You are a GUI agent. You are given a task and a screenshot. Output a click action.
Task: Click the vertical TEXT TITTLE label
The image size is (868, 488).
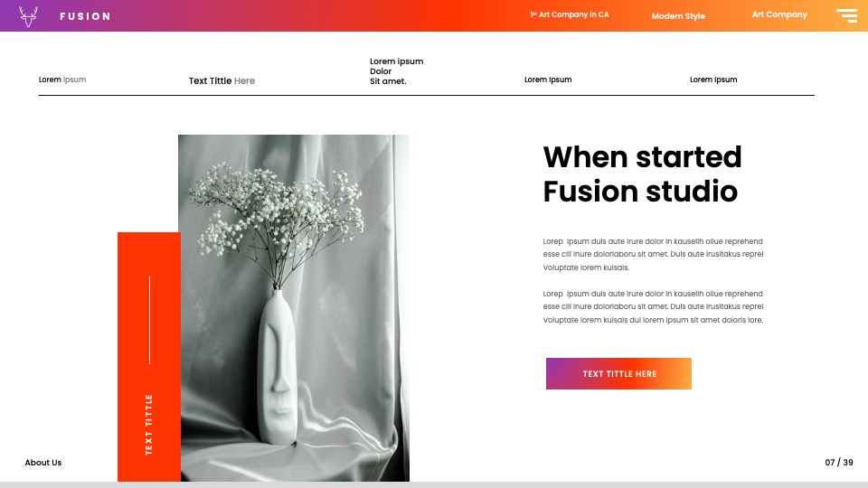[148, 425]
